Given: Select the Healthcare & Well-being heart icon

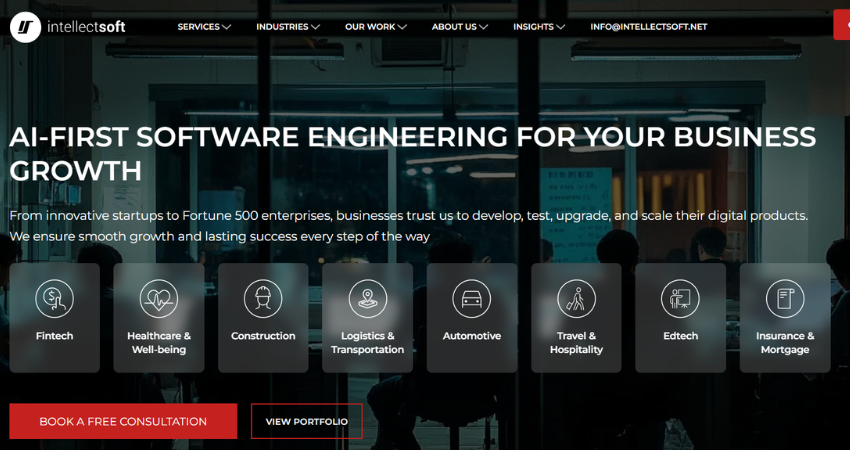Looking at the screenshot, I should coord(159,298).
